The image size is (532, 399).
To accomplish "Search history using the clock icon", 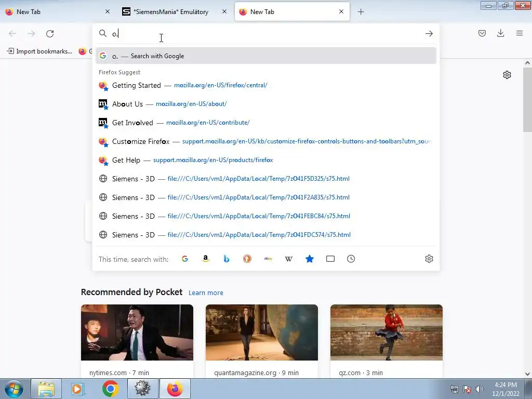I will [x=351, y=259].
